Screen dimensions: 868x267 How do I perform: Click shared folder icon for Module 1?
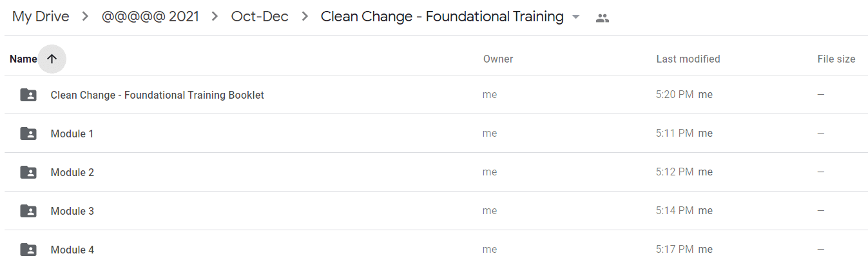28,133
